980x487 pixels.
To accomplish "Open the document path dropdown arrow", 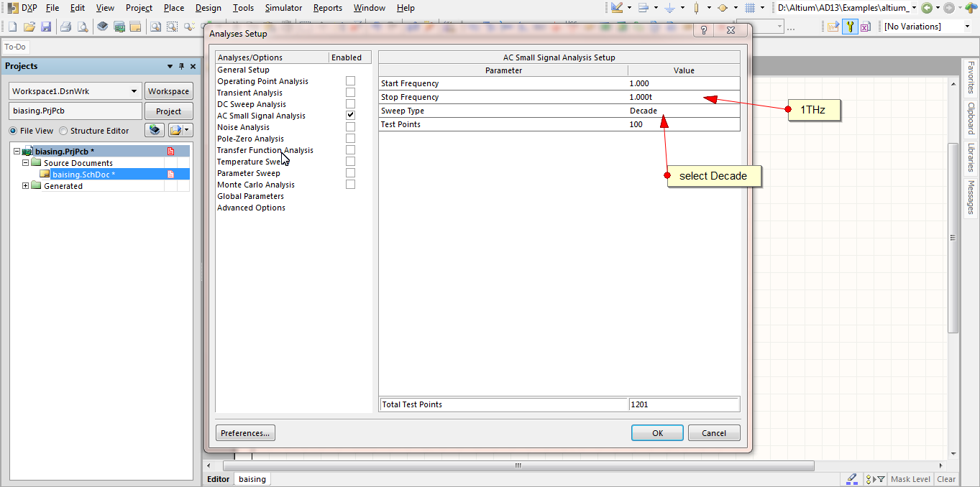I will coord(914,8).
